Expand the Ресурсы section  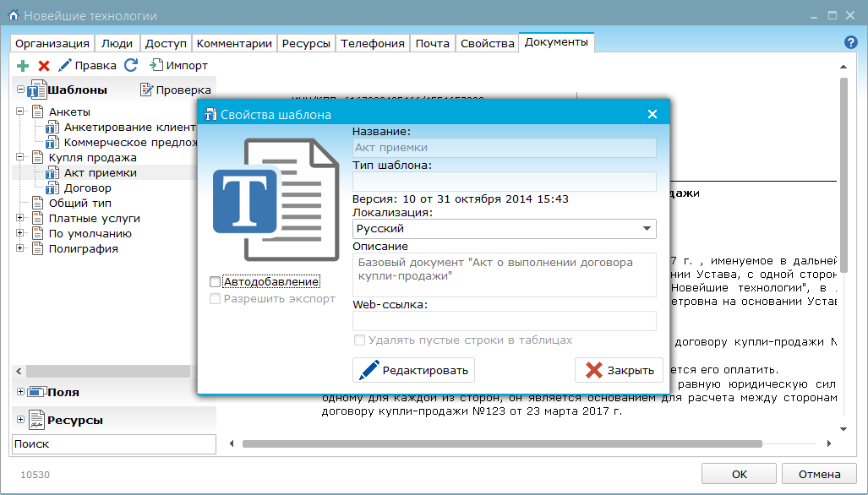click(x=20, y=419)
